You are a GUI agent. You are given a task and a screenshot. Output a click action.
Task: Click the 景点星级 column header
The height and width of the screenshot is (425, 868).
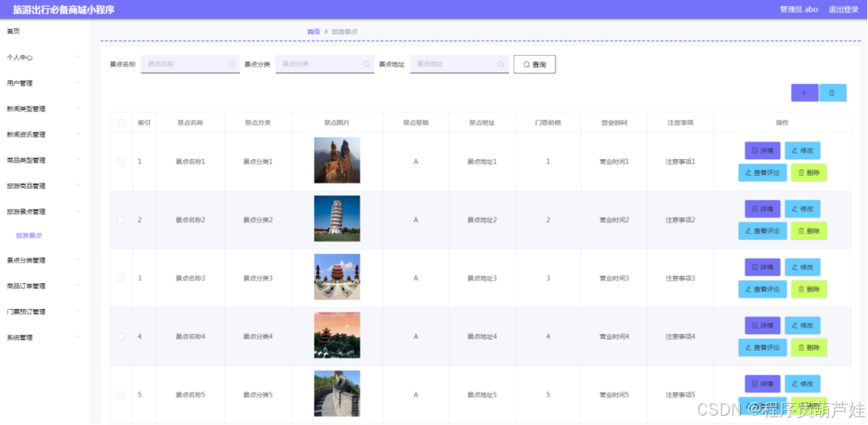click(x=416, y=123)
